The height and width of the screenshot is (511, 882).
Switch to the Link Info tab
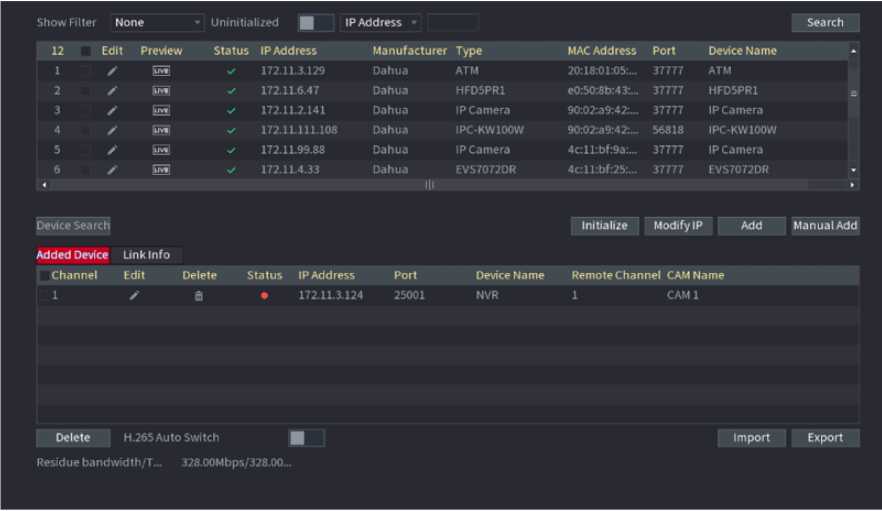[146, 255]
